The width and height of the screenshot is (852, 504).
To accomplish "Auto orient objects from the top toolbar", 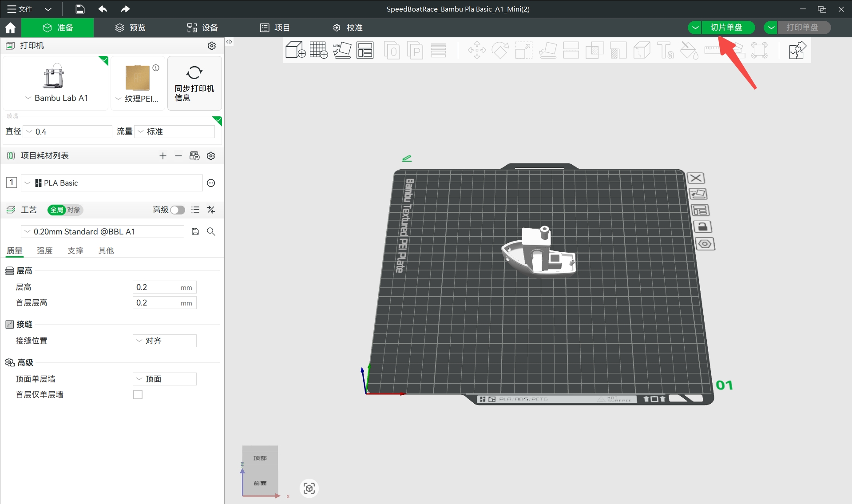I will [342, 50].
